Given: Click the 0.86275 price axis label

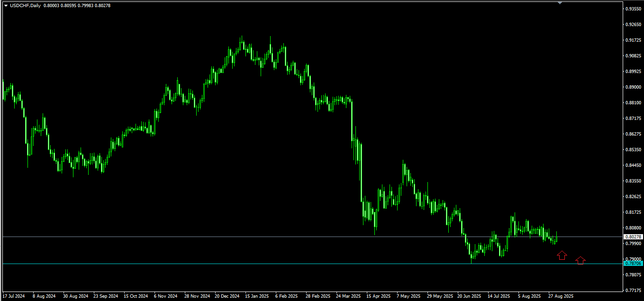Looking at the screenshot, I should pyautogui.click(x=634, y=134).
